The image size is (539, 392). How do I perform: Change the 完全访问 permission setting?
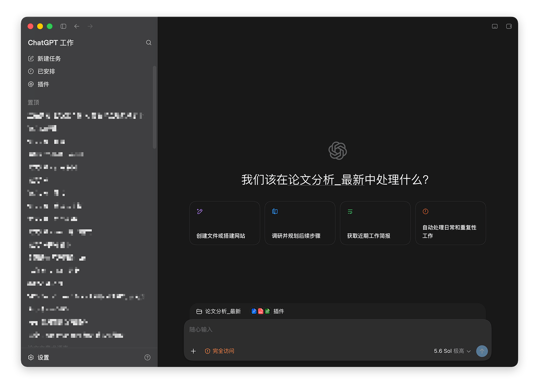click(220, 351)
